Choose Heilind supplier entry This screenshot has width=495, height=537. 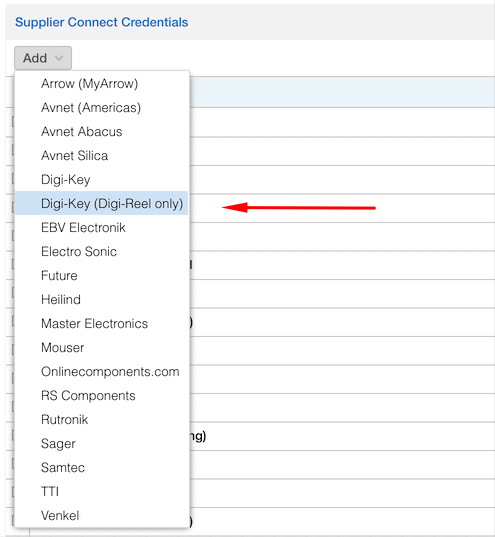101,299
